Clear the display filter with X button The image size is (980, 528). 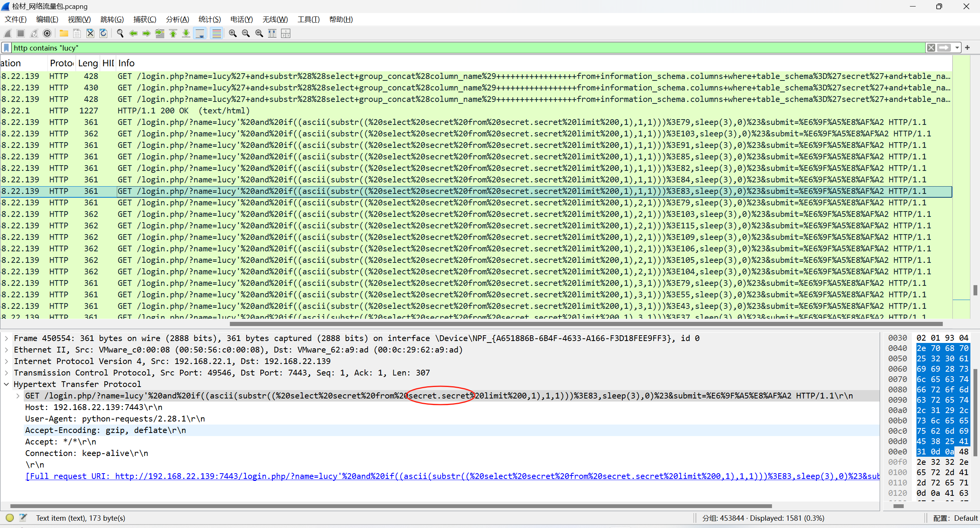[931, 48]
